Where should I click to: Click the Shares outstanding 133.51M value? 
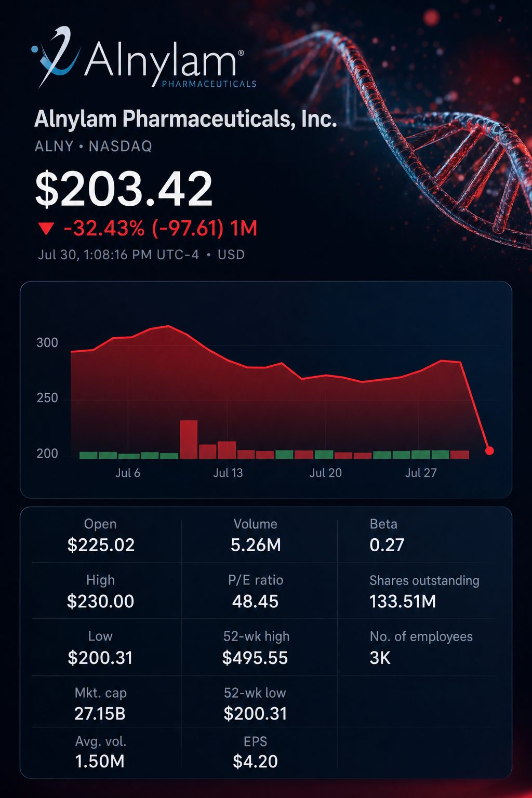click(403, 602)
